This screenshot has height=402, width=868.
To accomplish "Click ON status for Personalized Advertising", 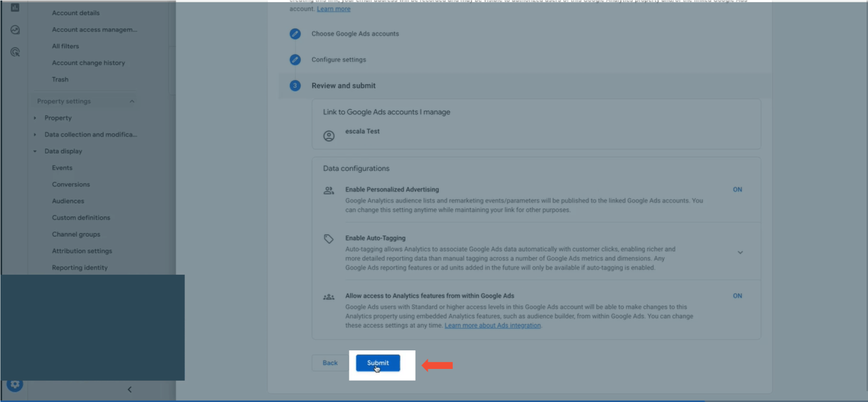I will 737,190.
